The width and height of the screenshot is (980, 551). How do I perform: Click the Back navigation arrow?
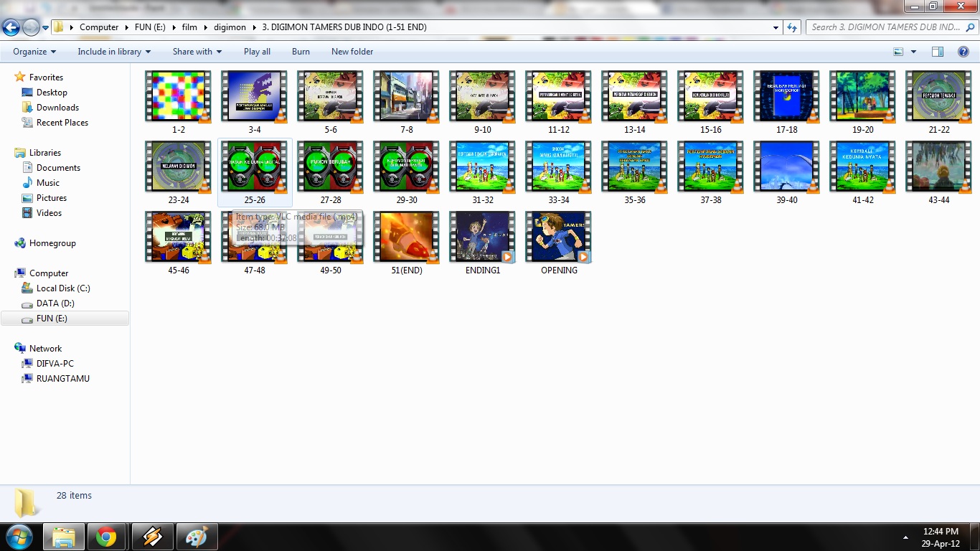tap(11, 27)
